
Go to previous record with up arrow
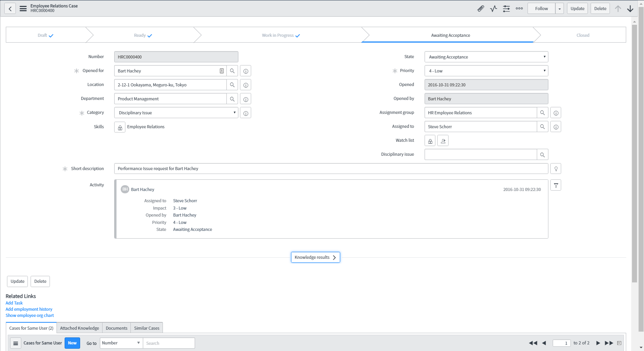pyautogui.click(x=618, y=9)
